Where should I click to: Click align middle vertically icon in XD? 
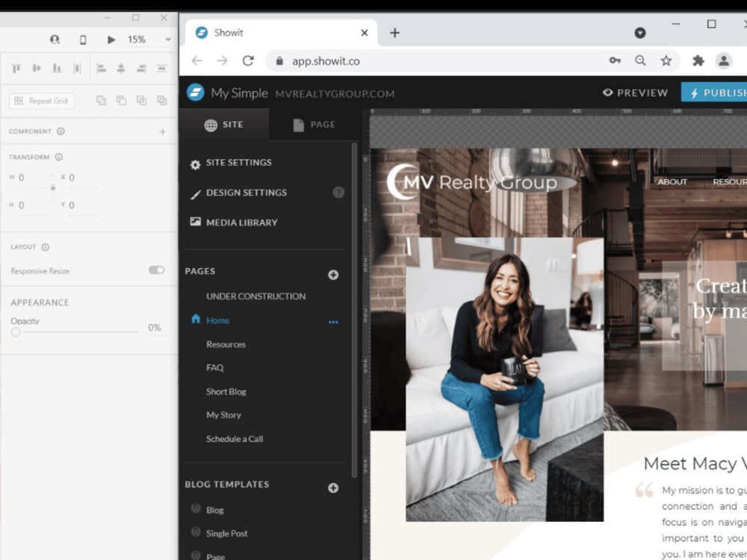coord(36,69)
